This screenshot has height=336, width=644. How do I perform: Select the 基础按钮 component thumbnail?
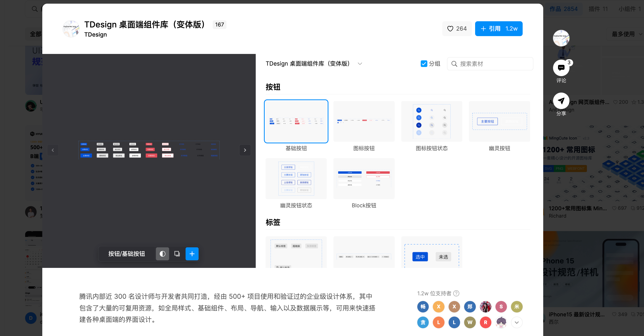pos(296,121)
